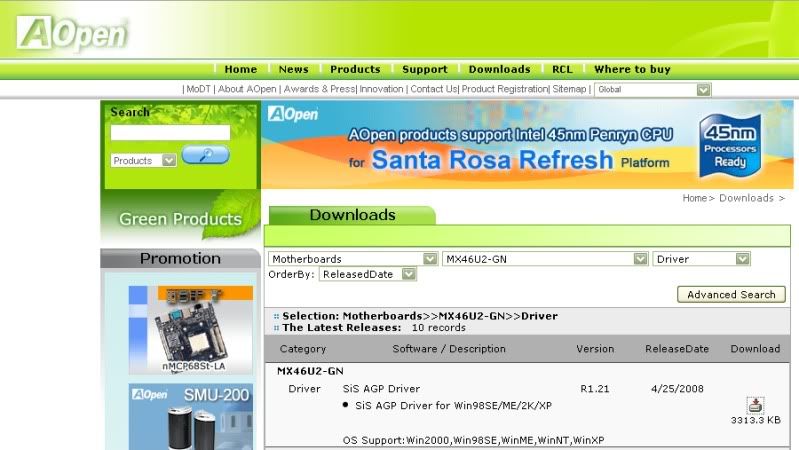Click the Version column header
This screenshot has height=450, width=799.
(x=595, y=349)
